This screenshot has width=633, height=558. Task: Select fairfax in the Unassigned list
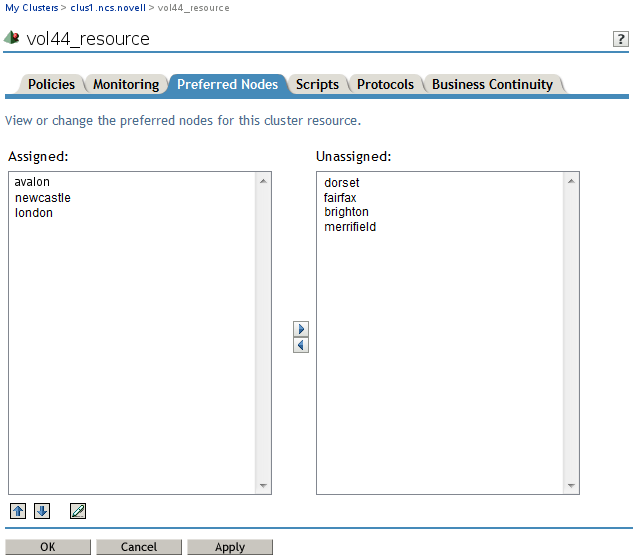point(340,198)
